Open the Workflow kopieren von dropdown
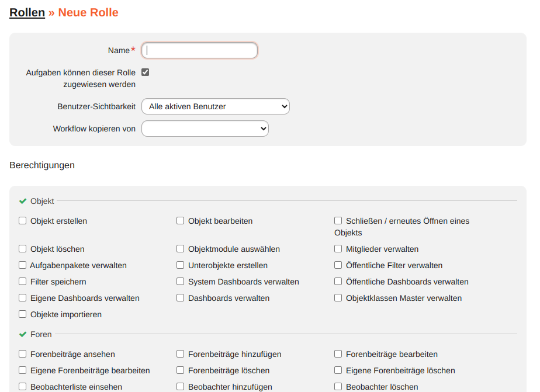Viewport: 540px width, 392px height. click(205, 128)
